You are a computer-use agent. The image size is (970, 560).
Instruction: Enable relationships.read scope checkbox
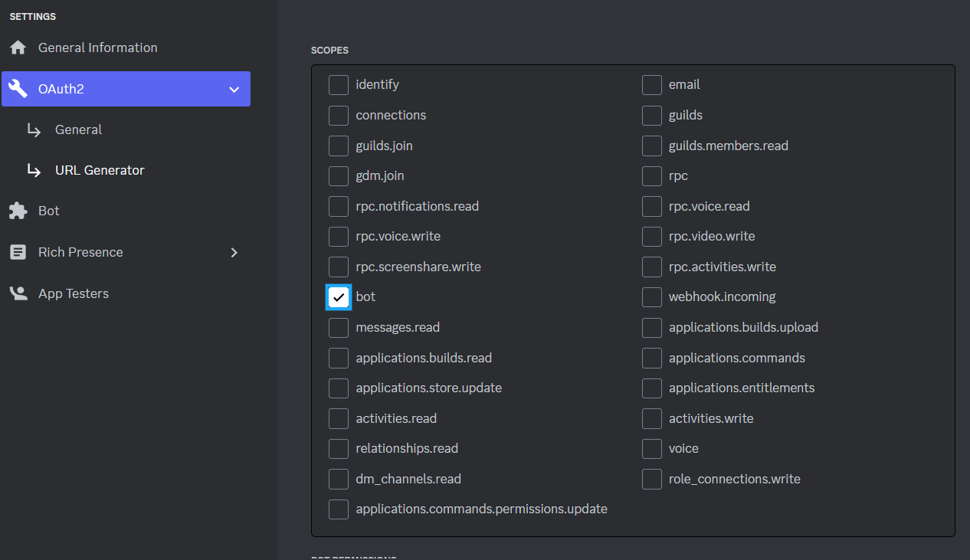339,449
